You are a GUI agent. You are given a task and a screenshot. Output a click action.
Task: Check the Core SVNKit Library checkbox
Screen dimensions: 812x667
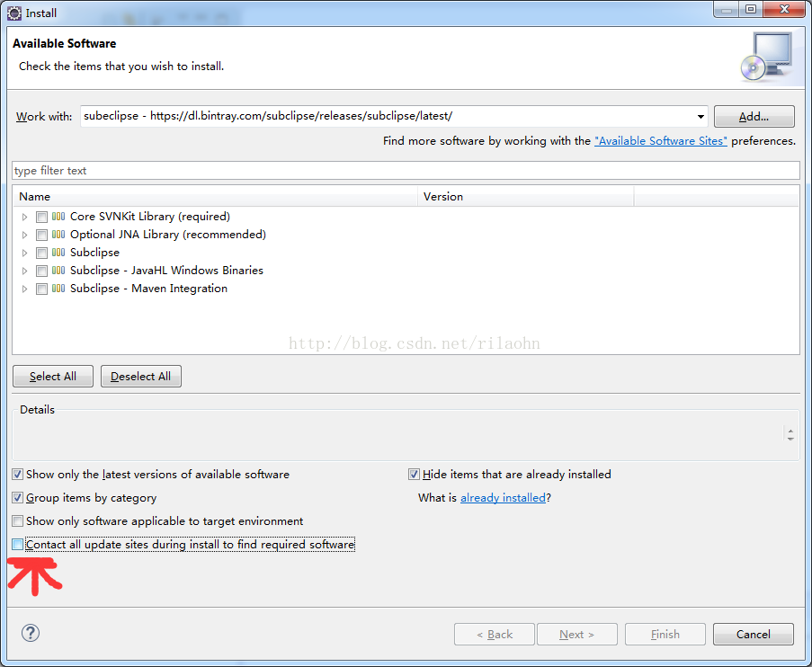click(42, 217)
